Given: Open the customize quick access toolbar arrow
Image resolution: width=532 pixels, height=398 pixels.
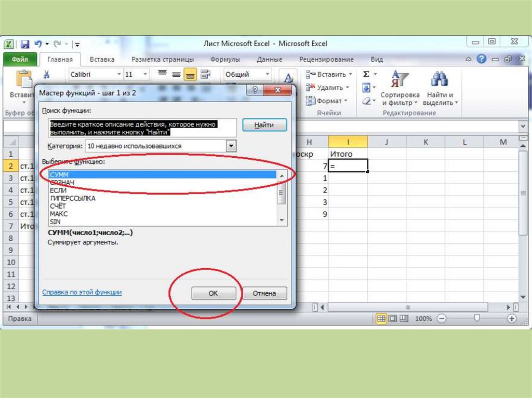Looking at the screenshot, I should [77, 45].
